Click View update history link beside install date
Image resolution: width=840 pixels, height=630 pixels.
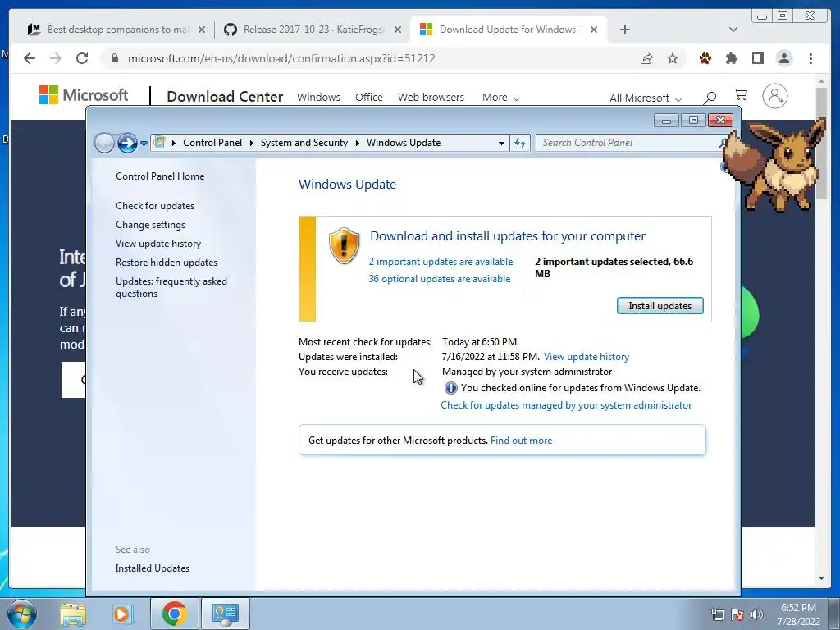(586, 357)
